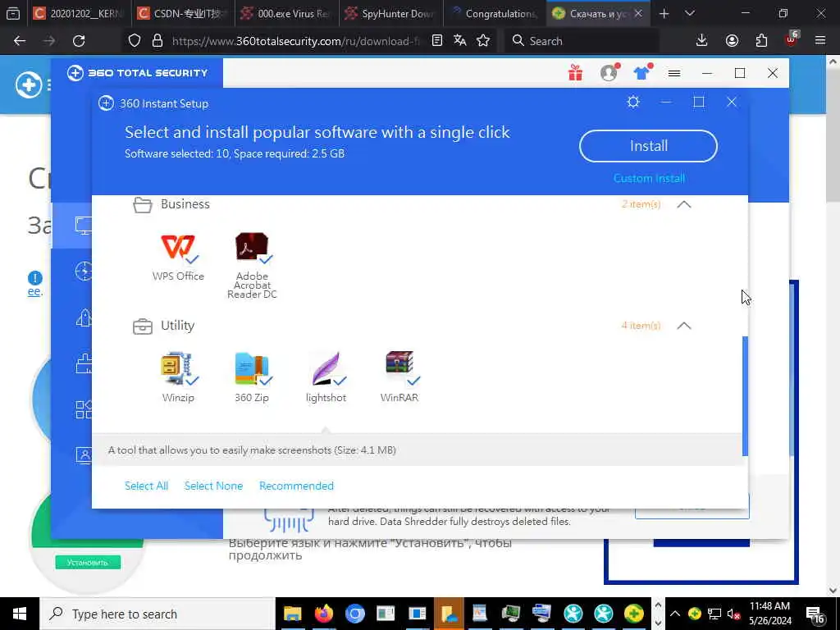
Task: Click Select All
Action: [146, 486]
